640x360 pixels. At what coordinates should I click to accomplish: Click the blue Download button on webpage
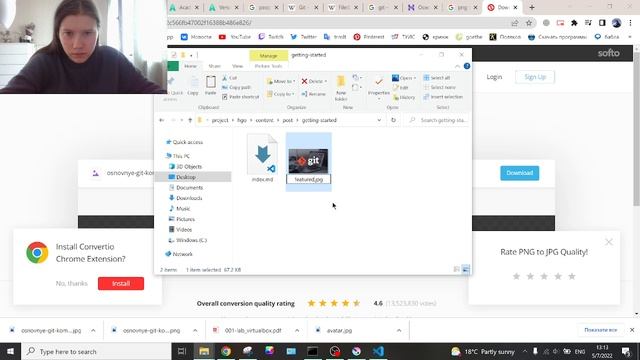[x=520, y=173]
